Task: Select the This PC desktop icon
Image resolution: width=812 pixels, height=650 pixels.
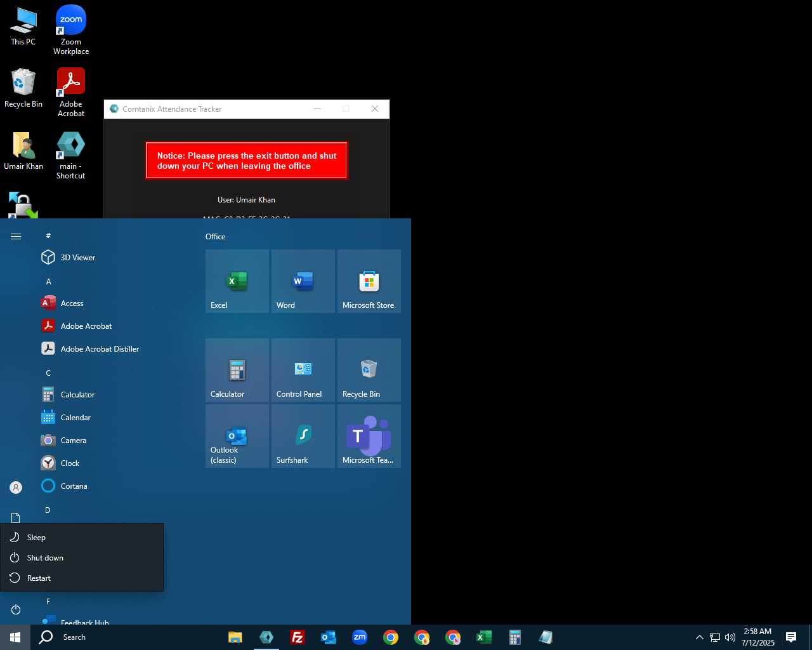Action: [23, 27]
